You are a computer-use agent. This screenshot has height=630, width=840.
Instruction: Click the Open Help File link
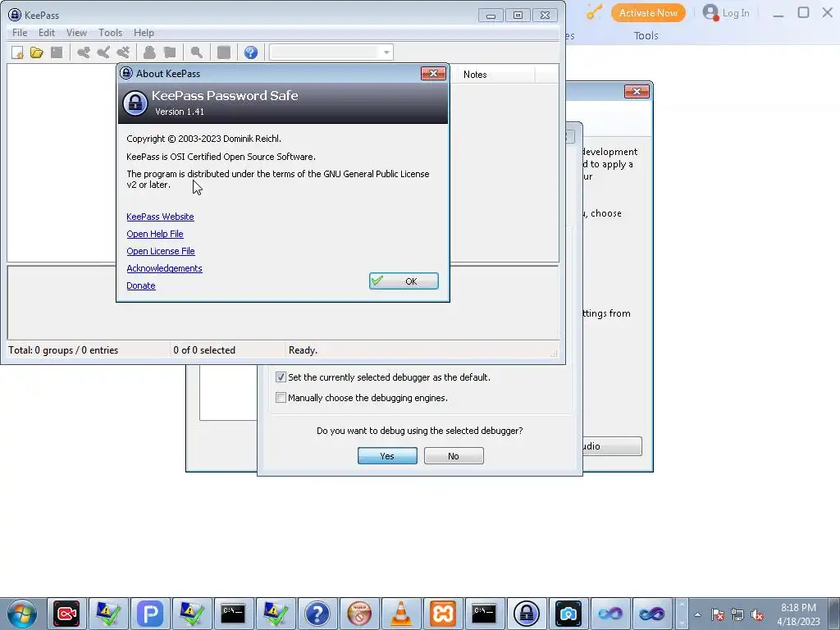[155, 234]
